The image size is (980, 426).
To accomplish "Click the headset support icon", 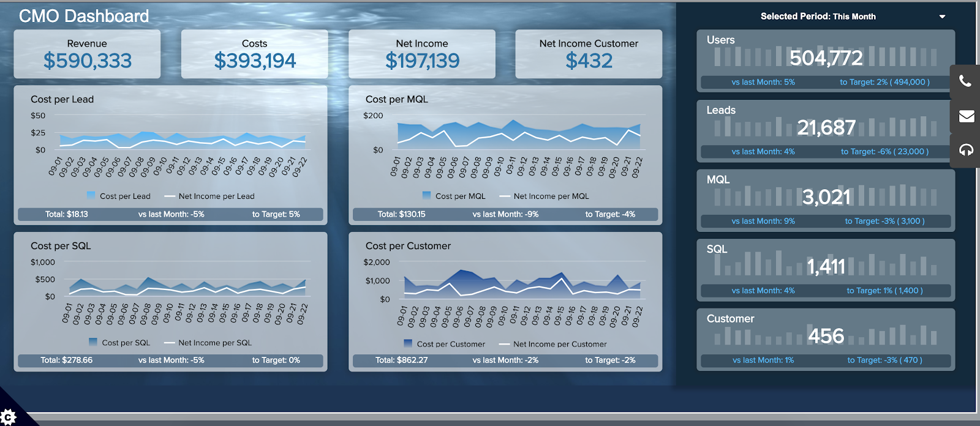I will click(966, 150).
